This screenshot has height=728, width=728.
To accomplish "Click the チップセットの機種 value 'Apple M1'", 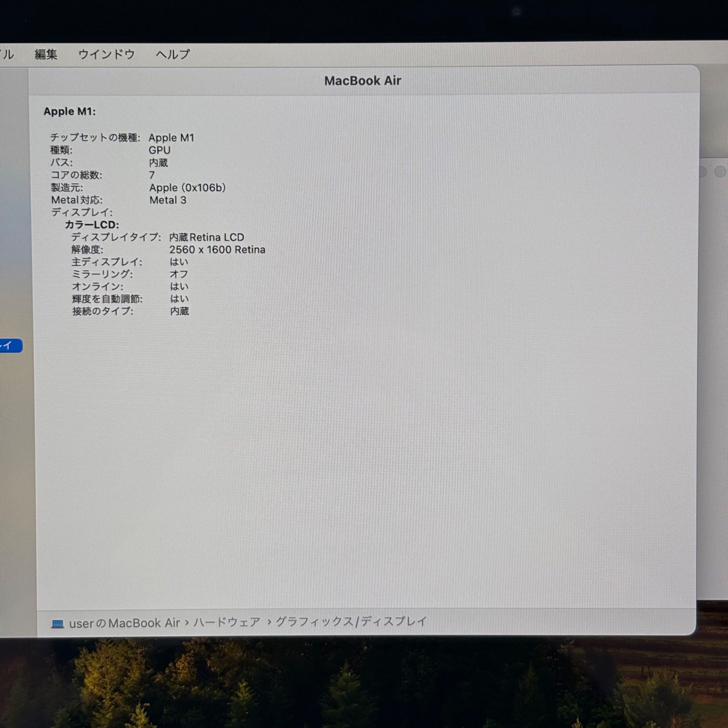I will 172,137.
